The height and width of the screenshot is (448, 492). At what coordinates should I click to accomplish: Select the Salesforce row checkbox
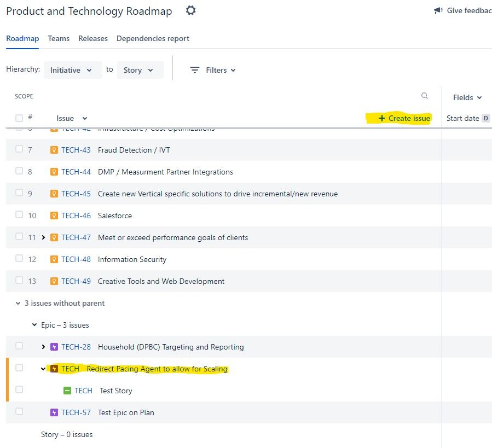point(19,214)
